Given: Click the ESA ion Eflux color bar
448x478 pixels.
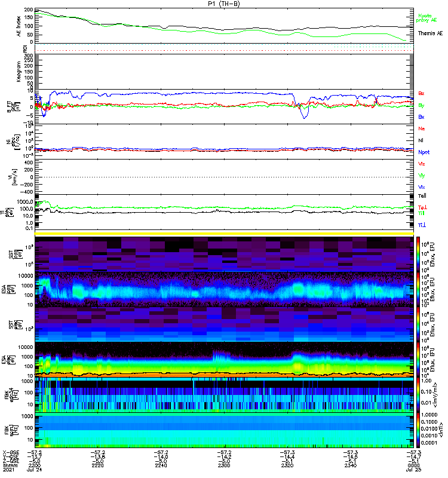Looking at the screenshot, I should pyautogui.click(x=418, y=289).
